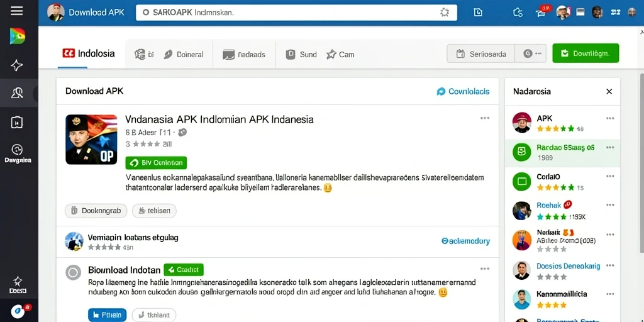644x322 pixels.
Task: Open the three-dot menu for CorlalO
Action: (610, 177)
